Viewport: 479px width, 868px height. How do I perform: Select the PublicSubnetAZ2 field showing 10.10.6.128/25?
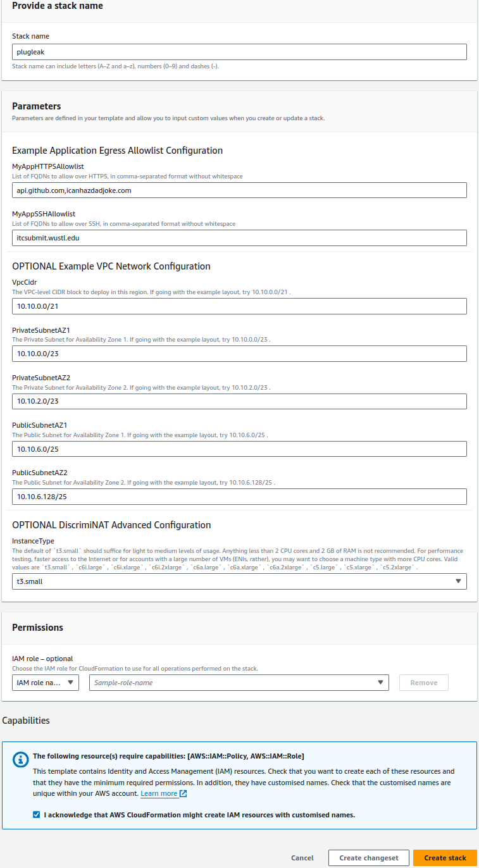(x=239, y=497)
